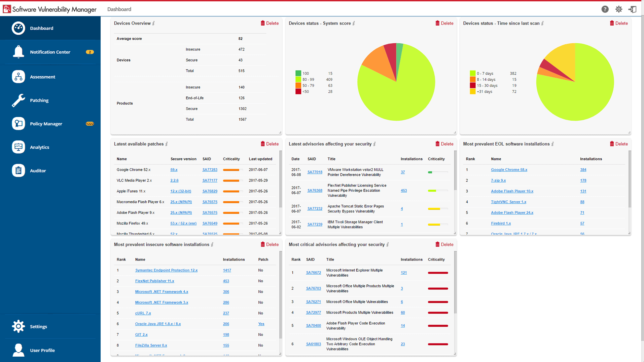
Task: Delete the Devices Overview widget
Action: pos(270,23)
